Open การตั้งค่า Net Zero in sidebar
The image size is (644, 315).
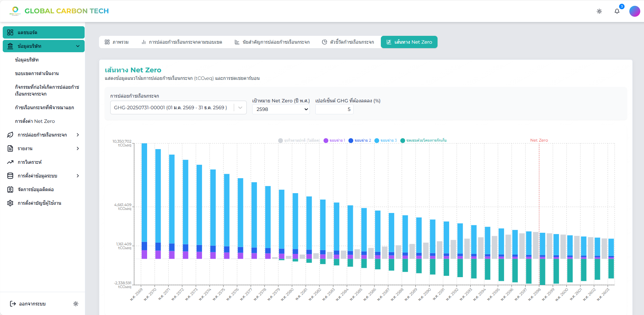tap(35, 121)
